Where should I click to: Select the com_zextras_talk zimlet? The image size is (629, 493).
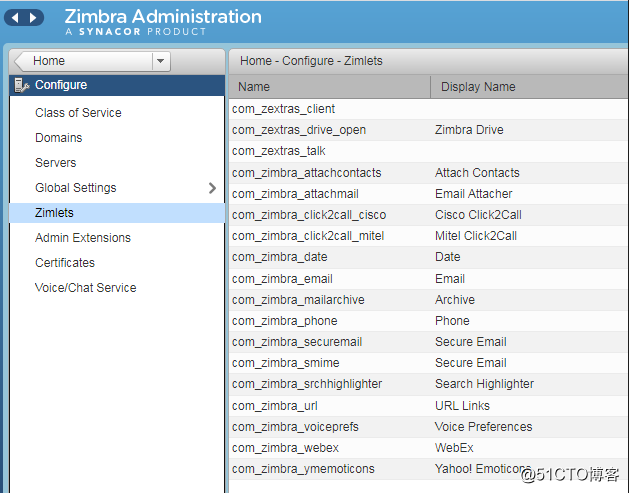coord(279,151)
